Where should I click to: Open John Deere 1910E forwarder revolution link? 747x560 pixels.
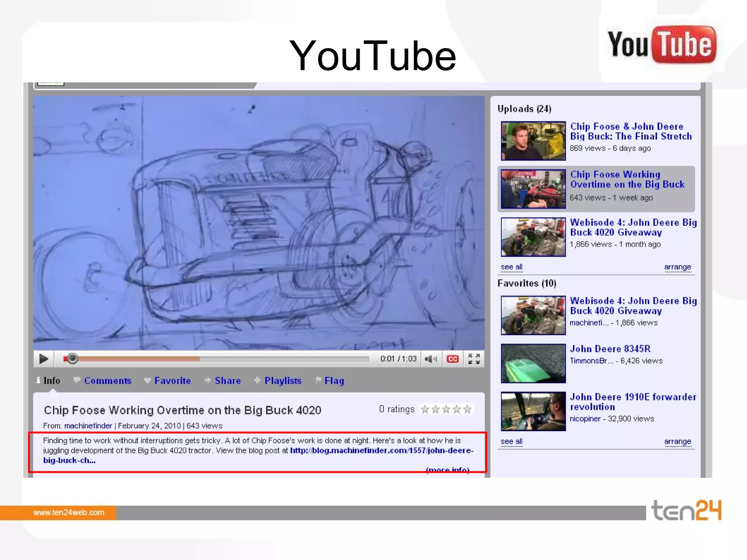[633, 402]
